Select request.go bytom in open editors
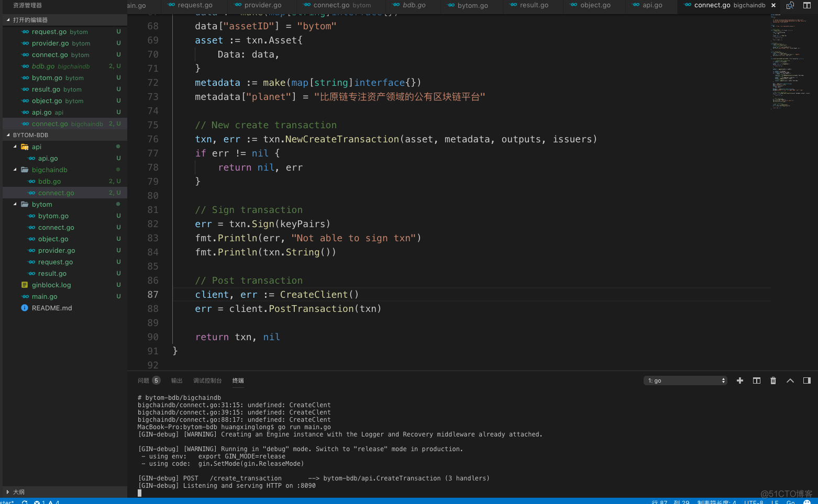 click(x=65, y=32)
